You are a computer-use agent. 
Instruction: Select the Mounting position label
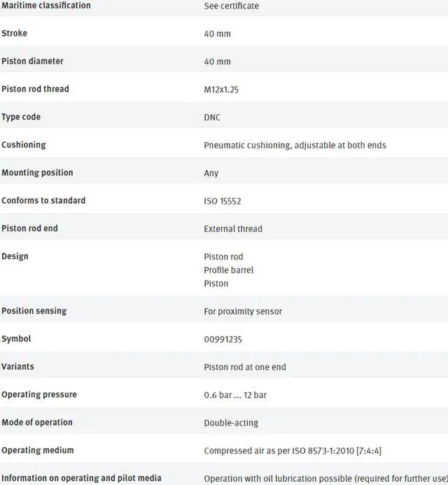37,173
